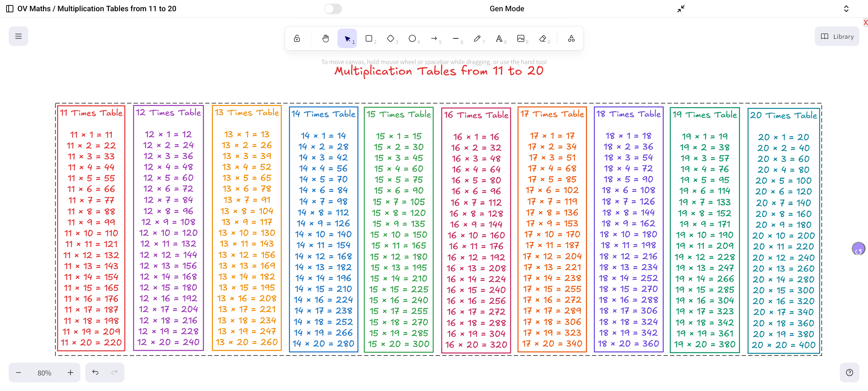Toggle the sidebar panel icon
The height and width of the screenshot is (391, 868).
click(x=10, y=9)
